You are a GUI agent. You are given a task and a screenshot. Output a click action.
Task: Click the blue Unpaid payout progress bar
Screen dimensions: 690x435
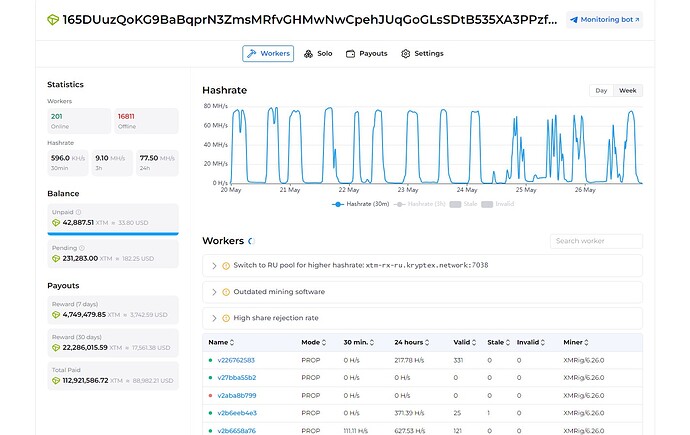(x=113, y=234)
